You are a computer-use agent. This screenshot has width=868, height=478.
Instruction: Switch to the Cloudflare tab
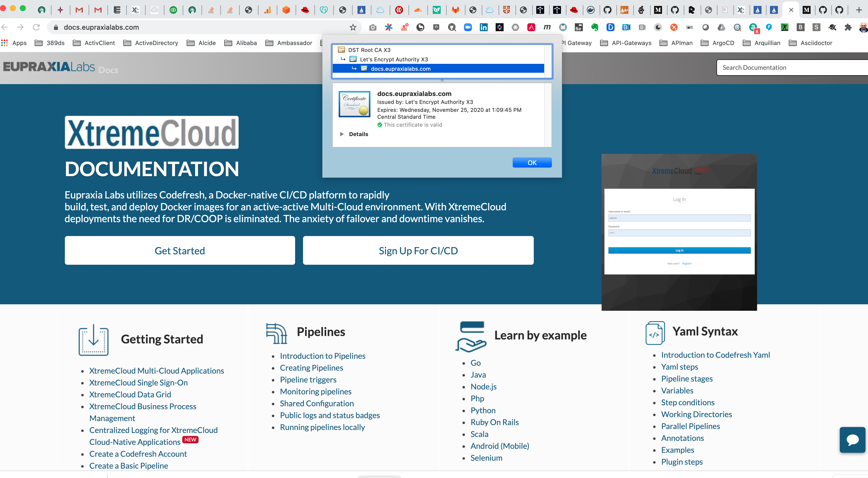click(418, 10)
